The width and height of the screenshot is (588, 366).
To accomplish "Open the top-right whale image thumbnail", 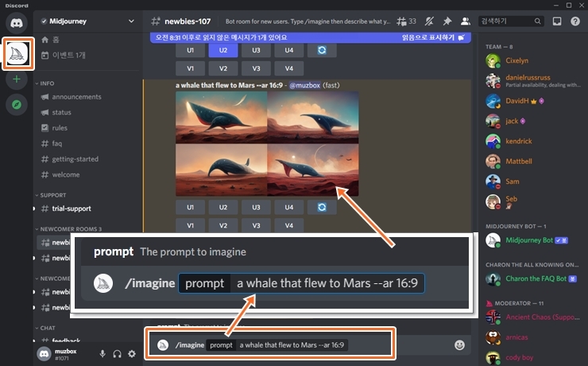I will pos(313,118).
